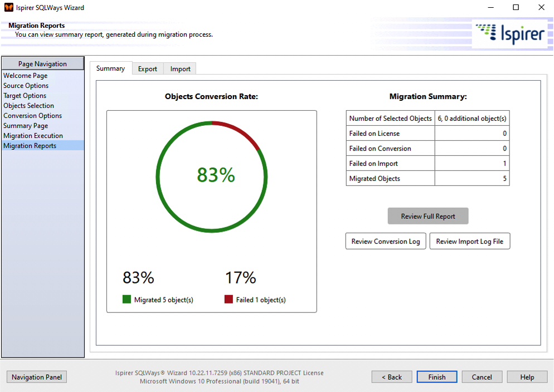The width and height of the screenshot is (554, 392).
Task: Click the 83% conversion rate donut center
Action: click(216, 175)
